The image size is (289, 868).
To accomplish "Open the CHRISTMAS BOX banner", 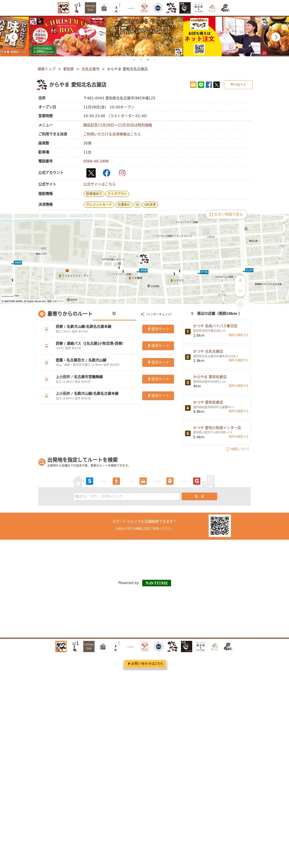I will [67, 36].
